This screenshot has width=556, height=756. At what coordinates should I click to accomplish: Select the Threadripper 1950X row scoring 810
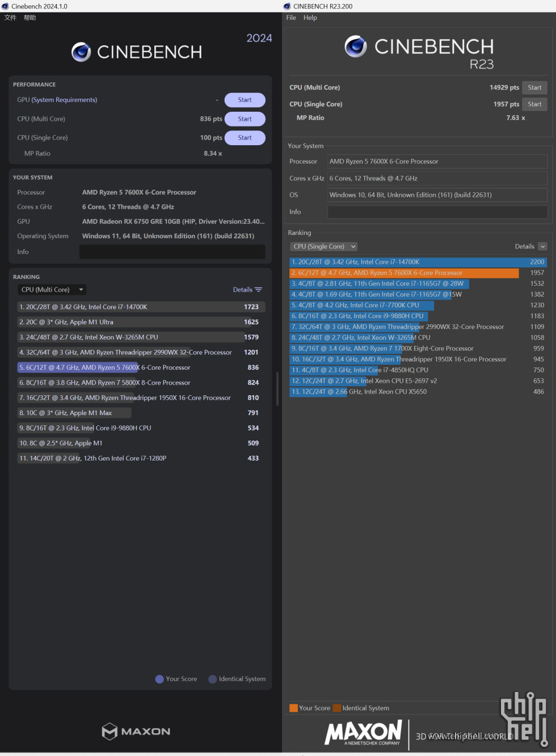140,398
